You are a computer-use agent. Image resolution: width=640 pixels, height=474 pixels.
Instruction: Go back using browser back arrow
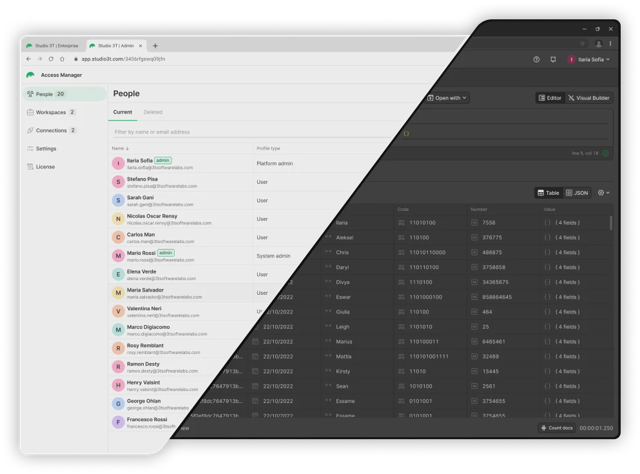coord(29,59)
